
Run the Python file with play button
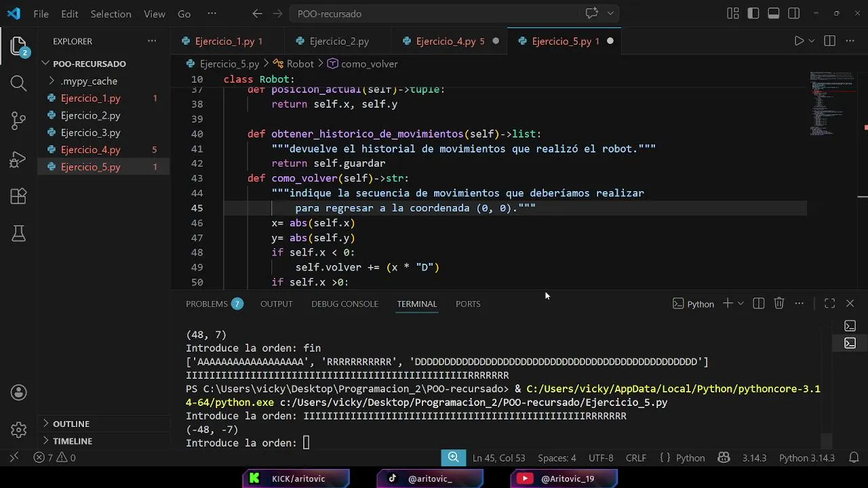tap(799, 41)
